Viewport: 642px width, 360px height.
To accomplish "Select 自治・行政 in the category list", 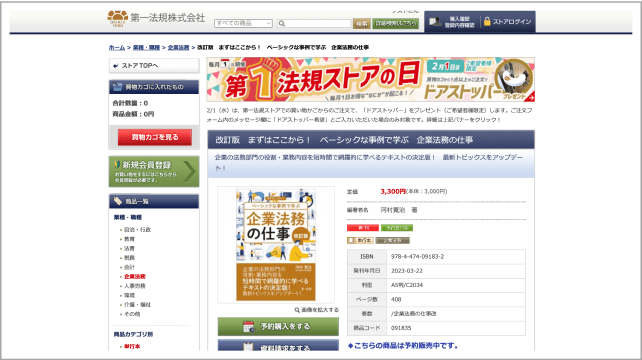I will point(138,230).
